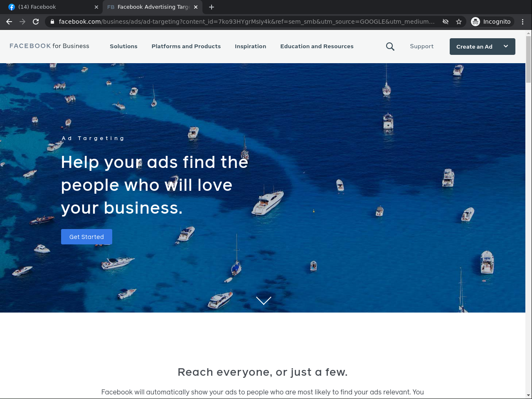Open the Chrome three-dot menu
This screenshot has height=399, width=532.
click(523, 22)
